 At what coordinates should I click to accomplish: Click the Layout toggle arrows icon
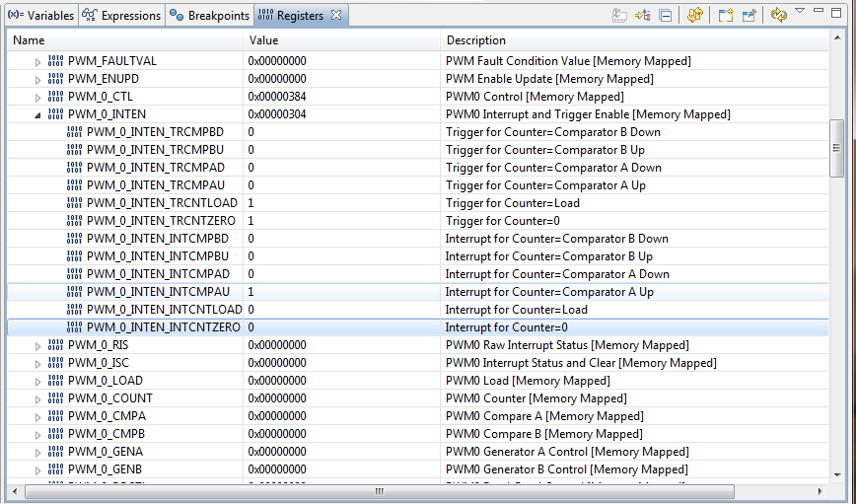pyautogui.click(x=695, y=15)
